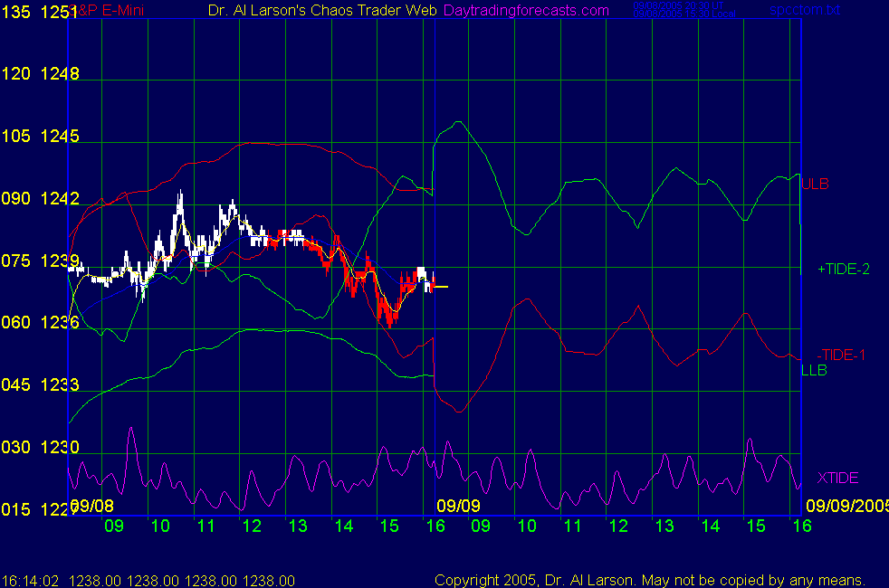Click the Daytradingforecasts.com site name
This screenshot has width=889, height=588.
(526, 10)
